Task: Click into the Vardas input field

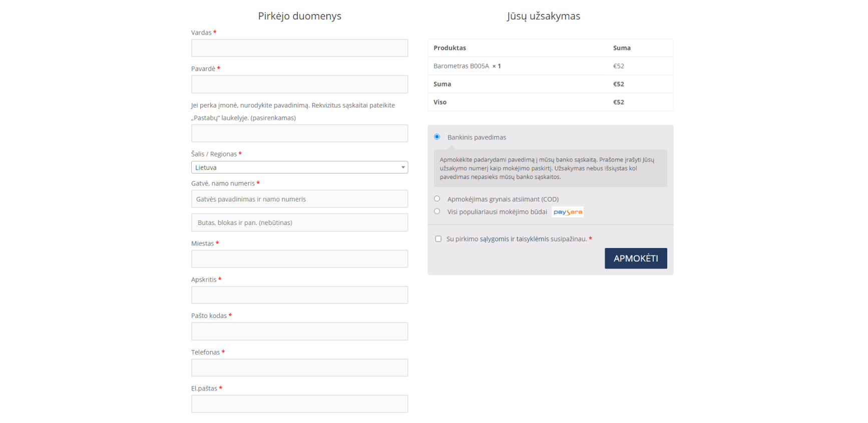Action: point(299,48)
